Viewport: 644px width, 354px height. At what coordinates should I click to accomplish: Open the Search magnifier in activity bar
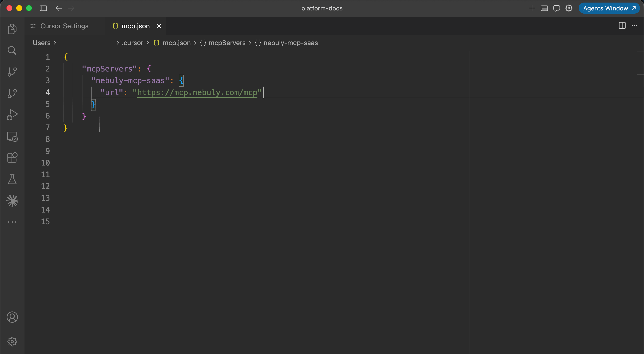(12, 50)
